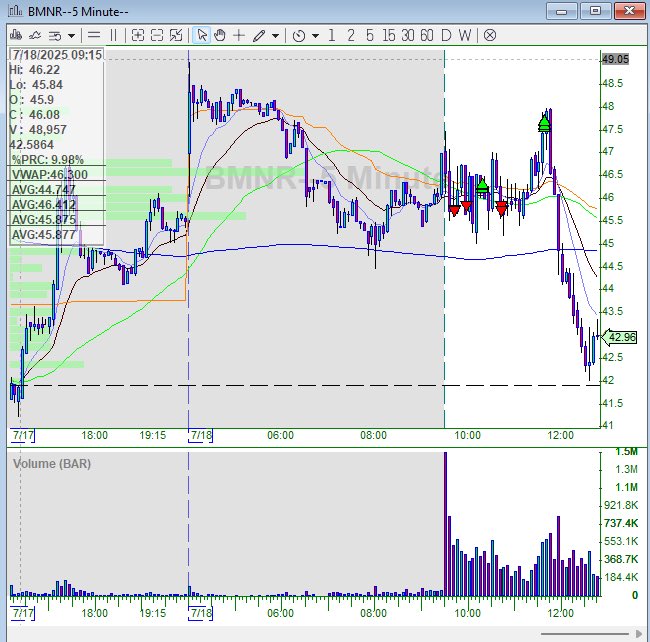The height and width of the screenshot is (642, 650).
Task: Switch to Weekly (W) timeframe
Action: (465, 35)
